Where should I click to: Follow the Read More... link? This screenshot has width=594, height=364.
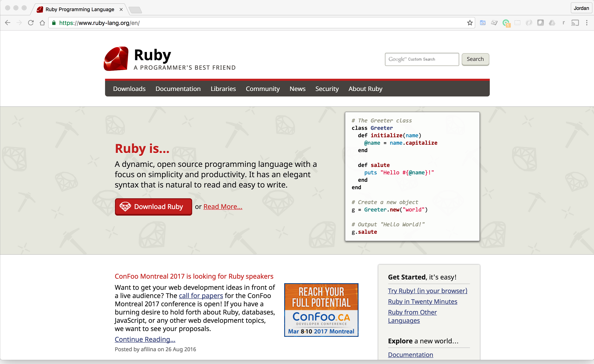[223, 207]
